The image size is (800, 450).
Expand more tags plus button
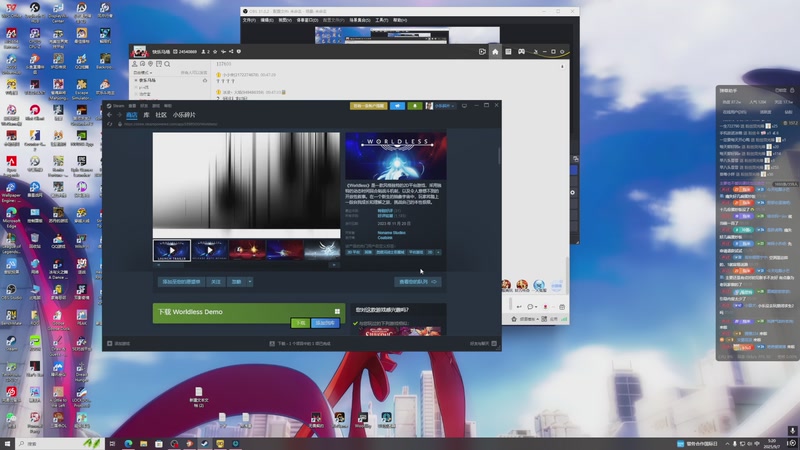[438, 252]
